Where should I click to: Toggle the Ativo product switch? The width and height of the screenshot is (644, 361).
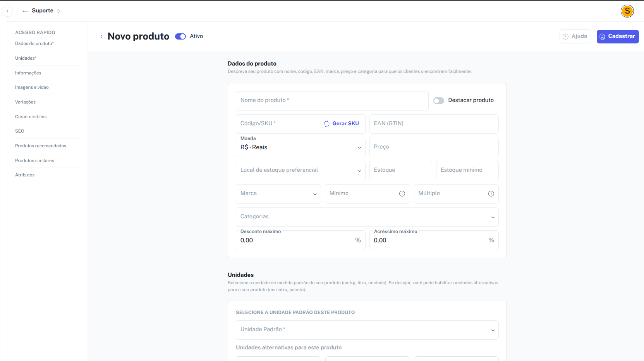[180, 36]
